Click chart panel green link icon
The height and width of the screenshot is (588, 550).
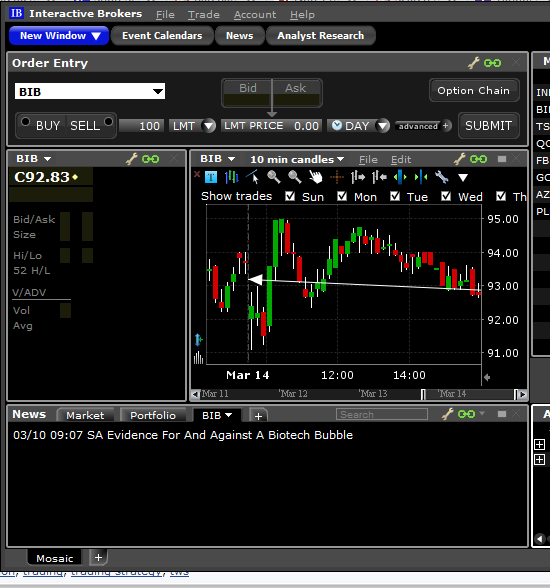[x=478, y=159]
